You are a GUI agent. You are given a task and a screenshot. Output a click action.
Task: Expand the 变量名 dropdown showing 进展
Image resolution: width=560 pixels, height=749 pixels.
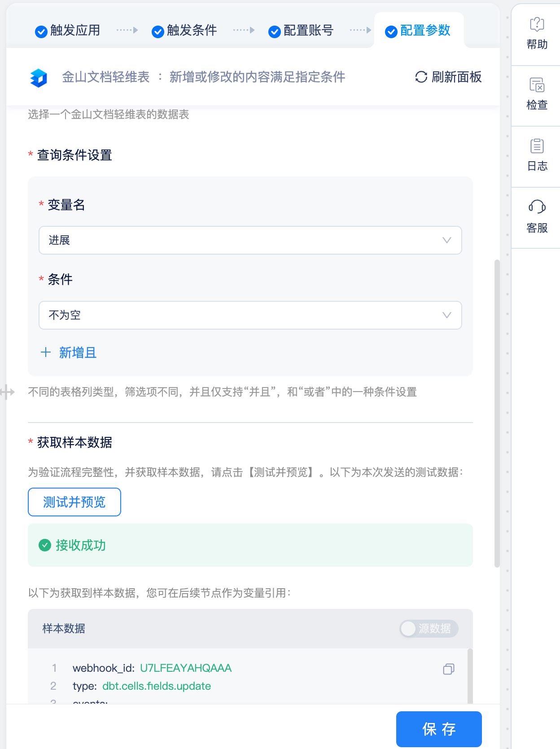pyautogui.click(x=250, y=240)
